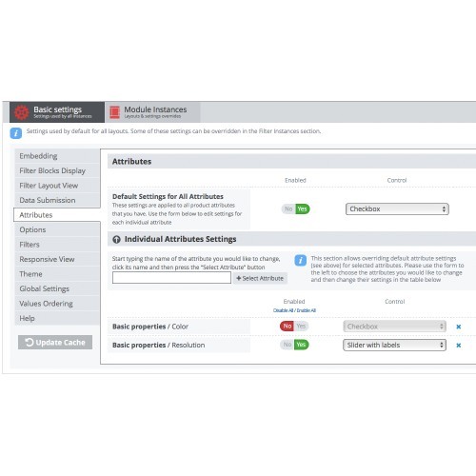Delete the Basic properties / Resolution attribute row
The height and width of the screenshot is (476, 476).
(458, 346)
